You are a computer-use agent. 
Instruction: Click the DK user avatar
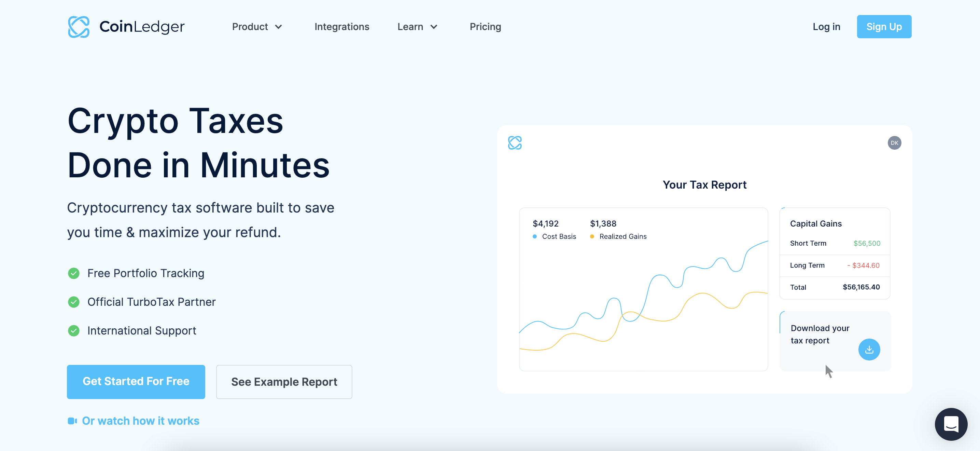[x=894, y=143]
